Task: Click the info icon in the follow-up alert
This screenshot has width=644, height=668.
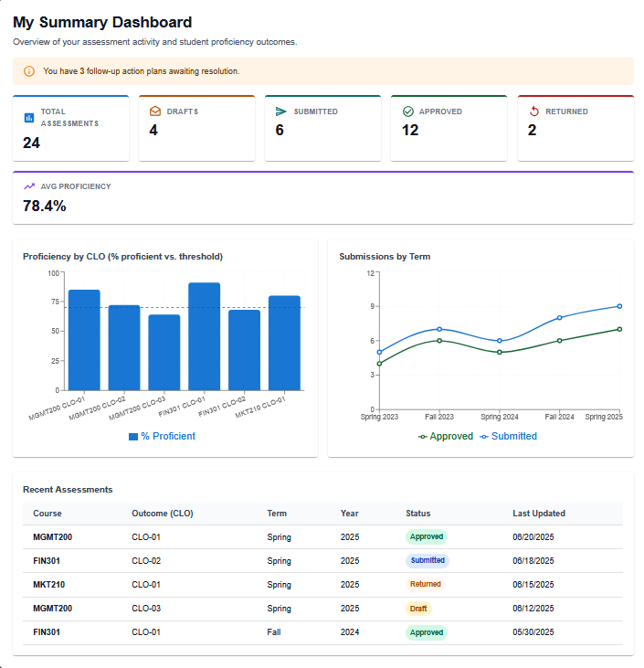Action: click(29, 71)
